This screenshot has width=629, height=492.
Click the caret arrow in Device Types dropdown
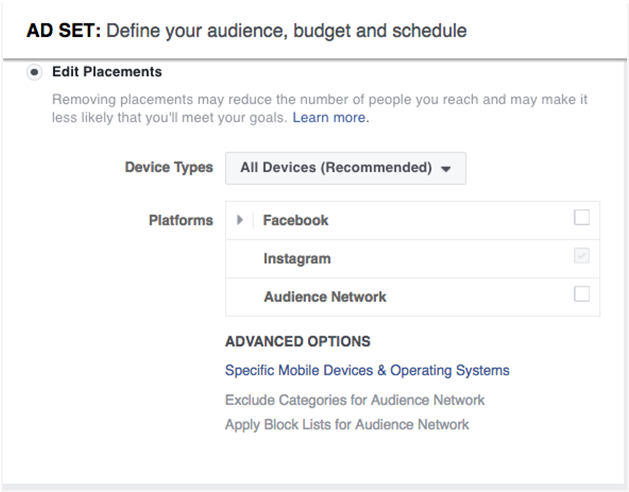click(x=446, y=169)
